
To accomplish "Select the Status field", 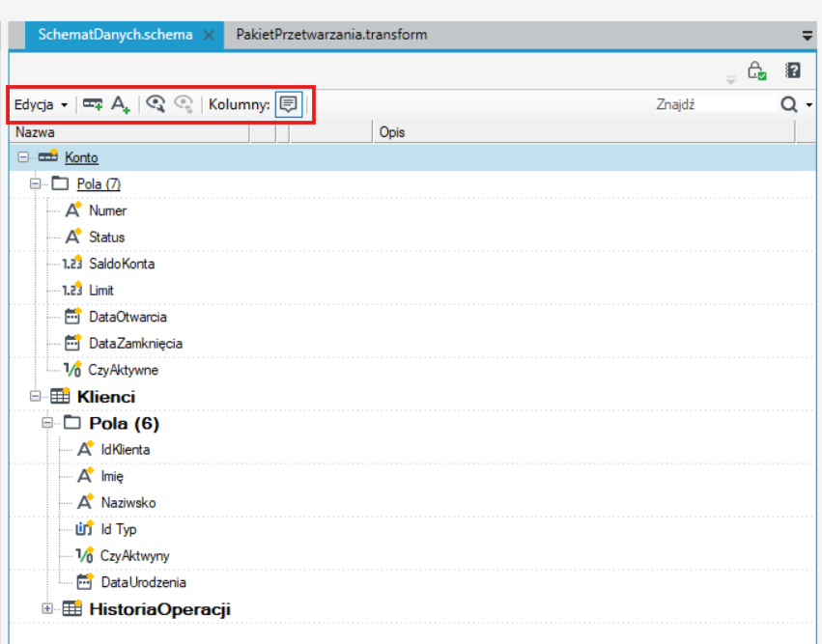I will 106,237.
